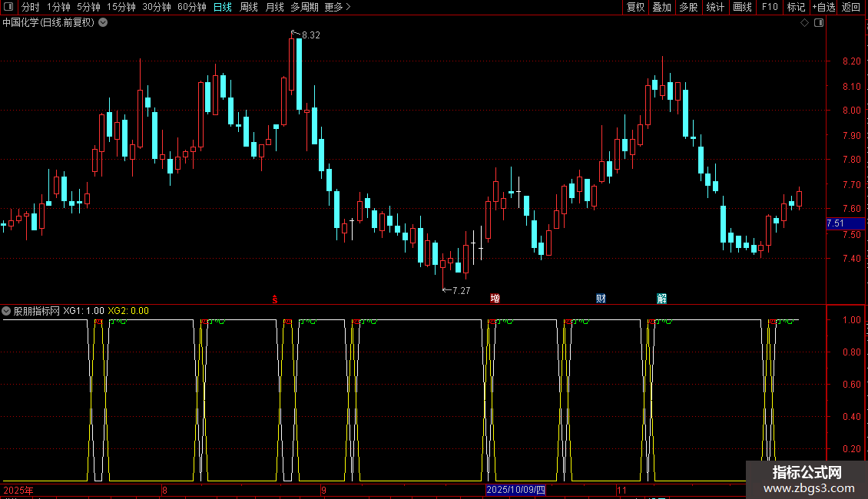868x499 pixels.
Task: Click the 中国化学(日线.前复权) title
Action: [x=48, y=23]
